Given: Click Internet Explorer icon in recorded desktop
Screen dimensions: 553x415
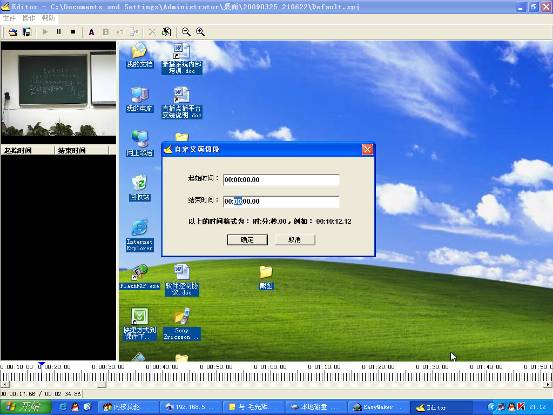Looking at the screenshot, I should click(140, 236).
